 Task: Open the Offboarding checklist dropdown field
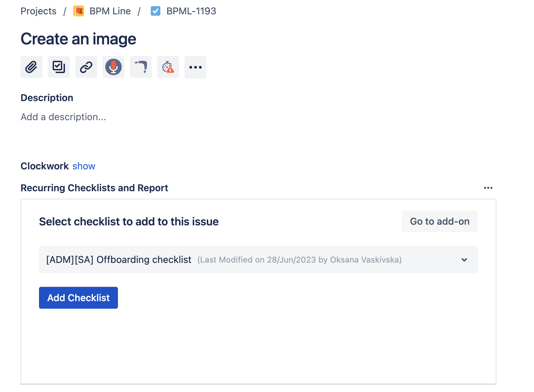[239, 260]
